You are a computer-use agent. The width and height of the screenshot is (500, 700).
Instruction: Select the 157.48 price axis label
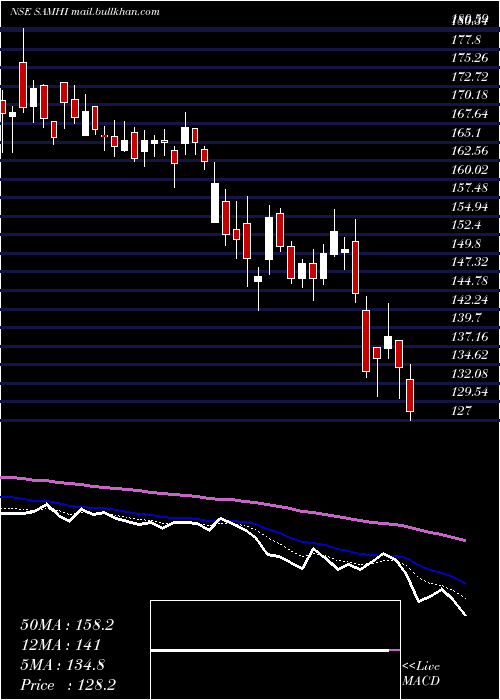[470, 188]
